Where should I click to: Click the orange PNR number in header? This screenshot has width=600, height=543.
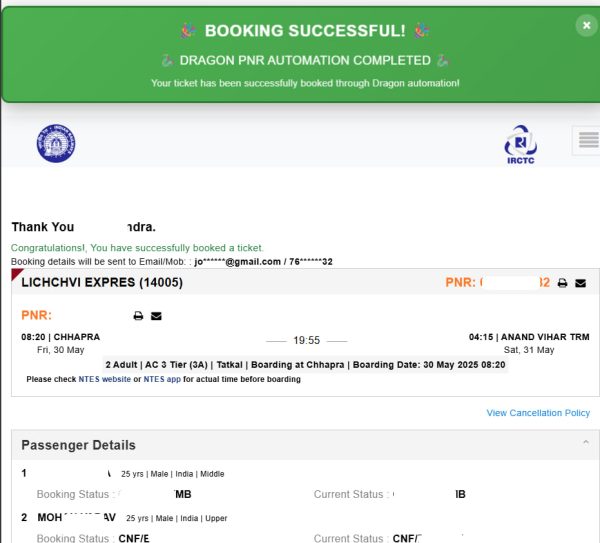click(x=497, y=283)
